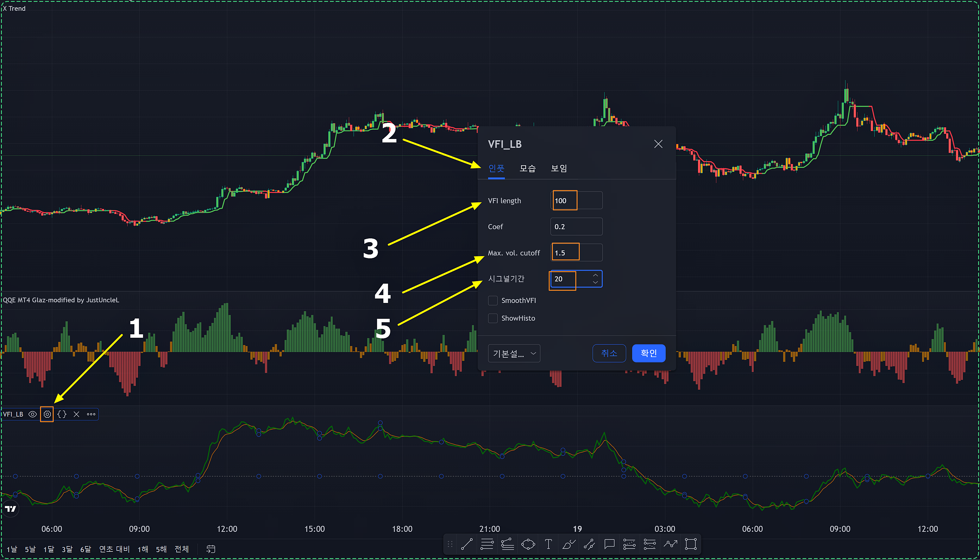This screenshot has width=980, height=560.
Task: Set range to 1해
Action: (143, 549)
